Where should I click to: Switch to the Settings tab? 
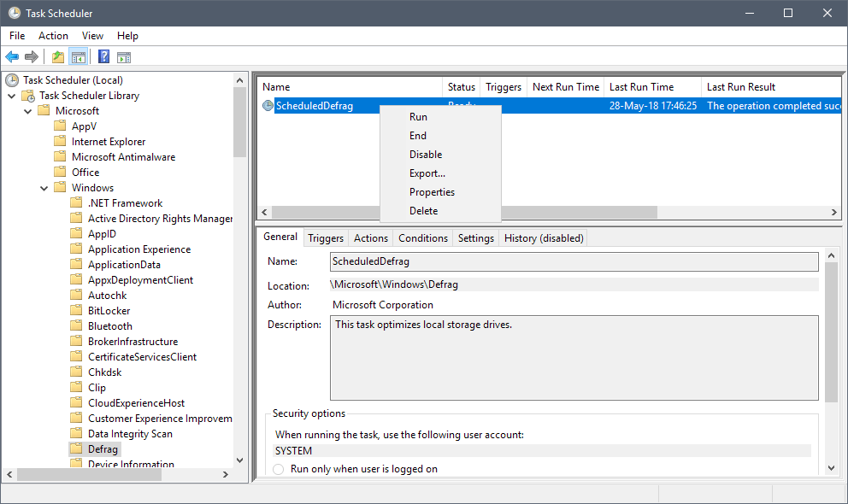(x=476, y=238)
